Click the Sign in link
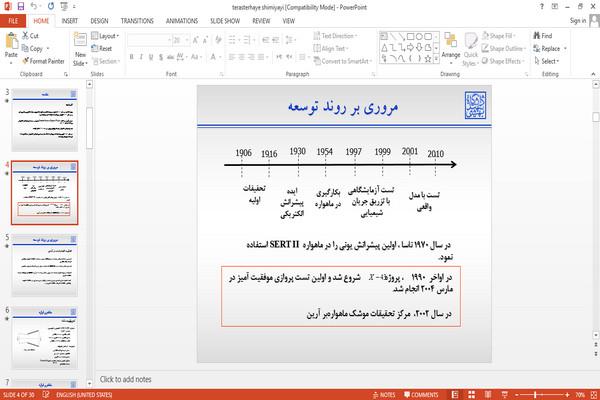This screenshot has height=400, width=600. (578, 21)
